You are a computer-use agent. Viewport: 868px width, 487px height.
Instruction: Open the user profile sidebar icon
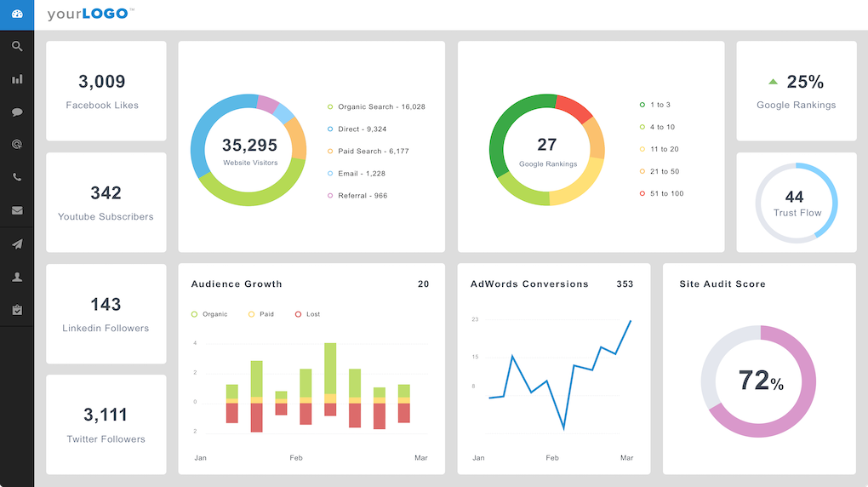17,278
